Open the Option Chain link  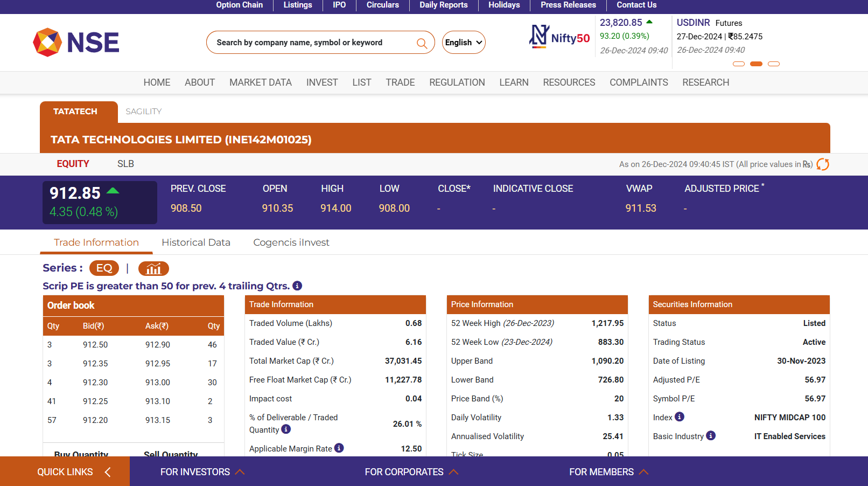click(x=239, y=5)
